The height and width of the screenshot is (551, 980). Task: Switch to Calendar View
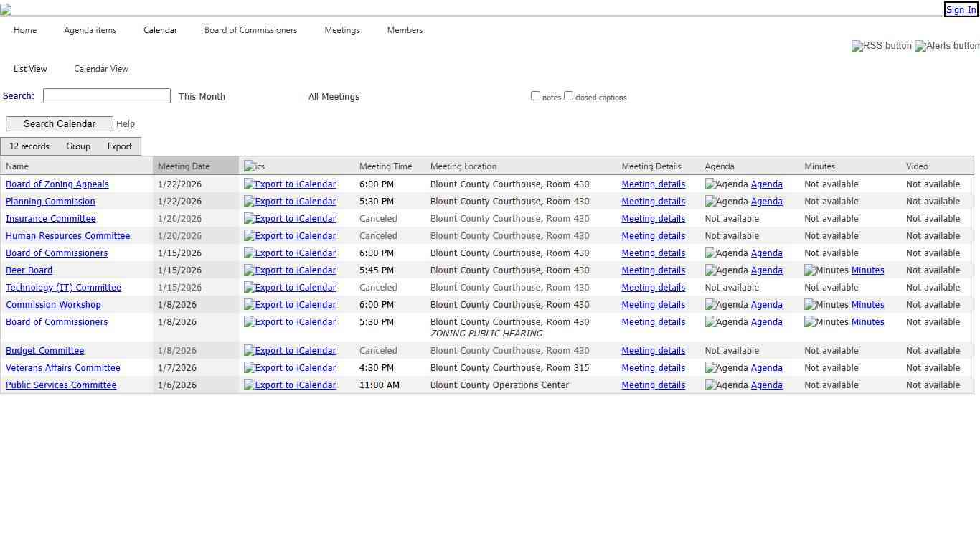(x=100, y=68)
